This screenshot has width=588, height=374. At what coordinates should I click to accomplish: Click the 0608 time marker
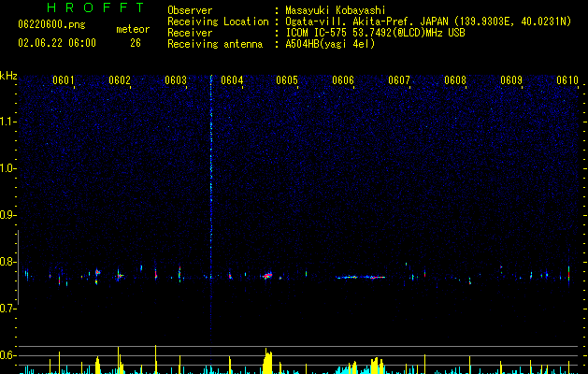[x=455, y=80]
